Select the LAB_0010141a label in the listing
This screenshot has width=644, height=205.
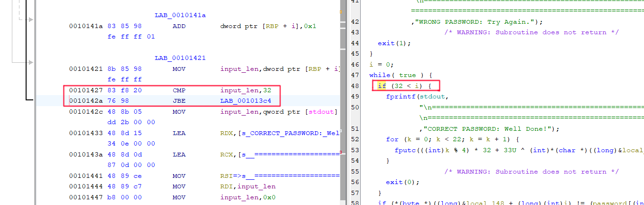(x=180, y=15)
